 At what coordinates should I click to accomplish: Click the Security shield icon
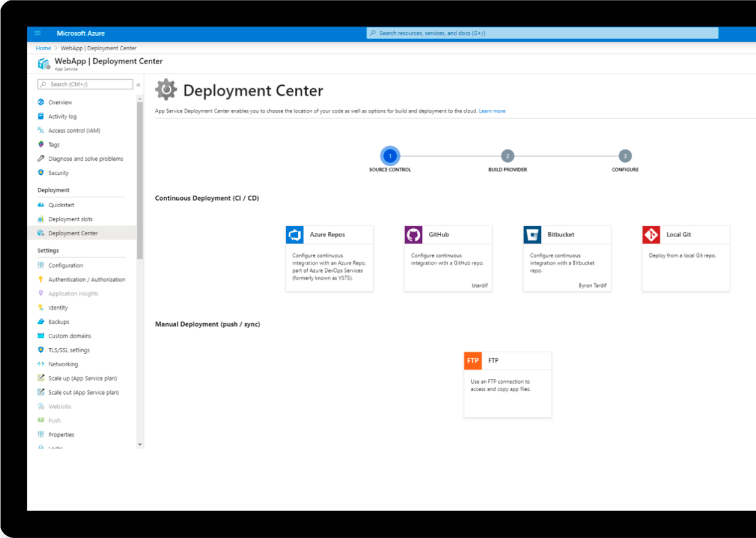(x=41, y=173)
